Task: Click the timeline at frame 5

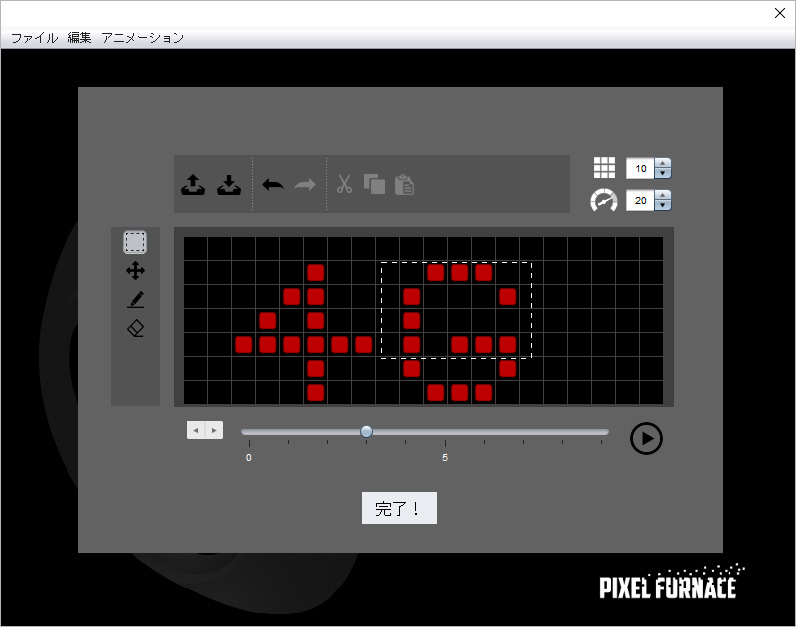Action: click(x=445, y=432)
